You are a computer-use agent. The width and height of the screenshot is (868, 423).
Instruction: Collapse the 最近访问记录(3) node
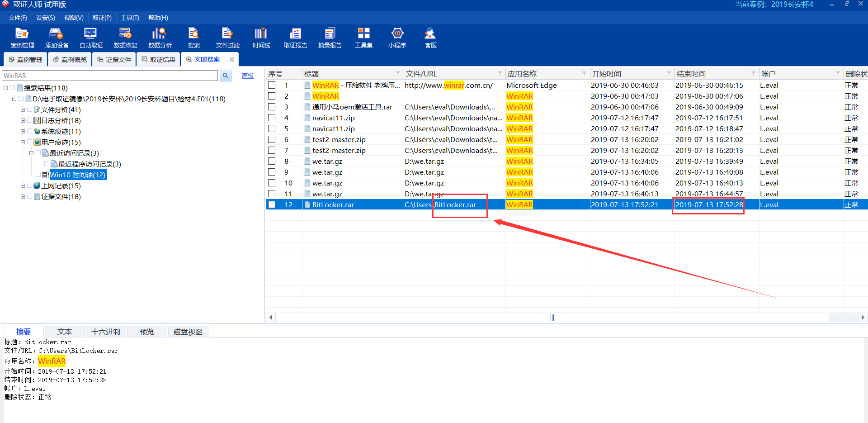(31, 153)
